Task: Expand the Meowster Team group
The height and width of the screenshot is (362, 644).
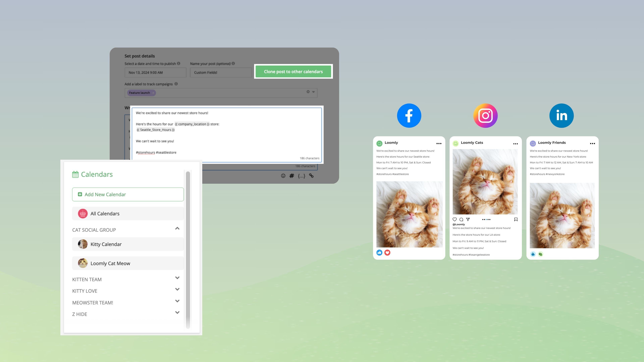Action: pyautogui.click(x=177, y=301)
